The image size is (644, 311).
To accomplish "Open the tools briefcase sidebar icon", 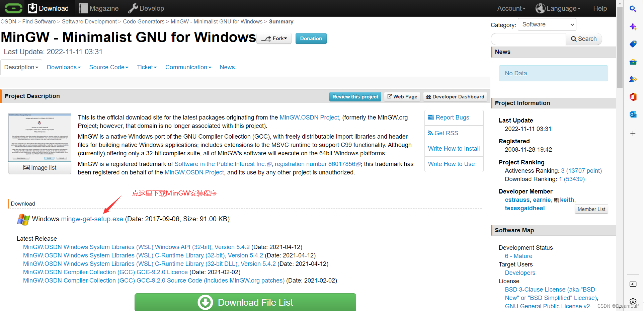I will pyautogui.click(x=633, y=62).
